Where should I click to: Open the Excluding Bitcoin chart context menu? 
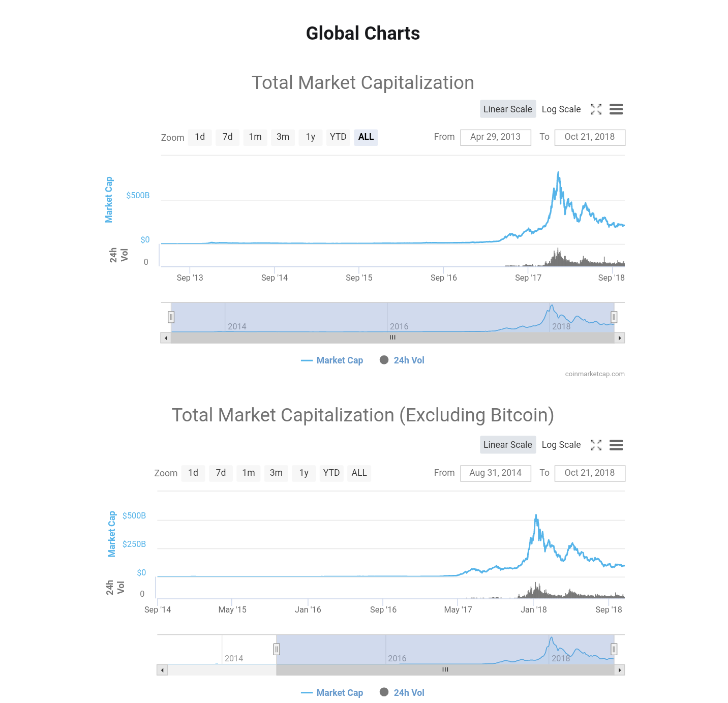[616, 445]
